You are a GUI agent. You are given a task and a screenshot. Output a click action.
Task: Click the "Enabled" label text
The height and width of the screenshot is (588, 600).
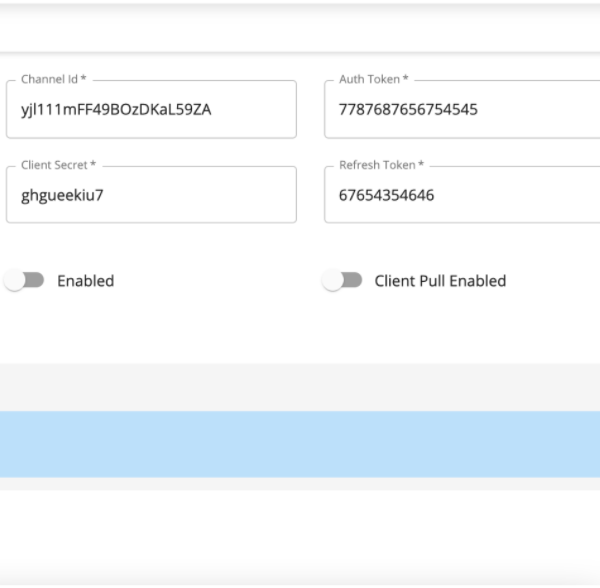pos(86,281)
